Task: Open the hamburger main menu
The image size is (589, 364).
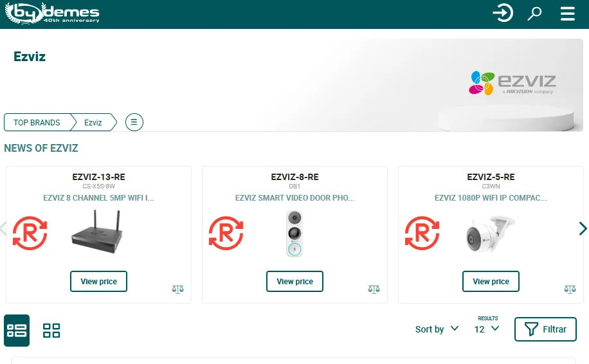Action: click(567, 14)
